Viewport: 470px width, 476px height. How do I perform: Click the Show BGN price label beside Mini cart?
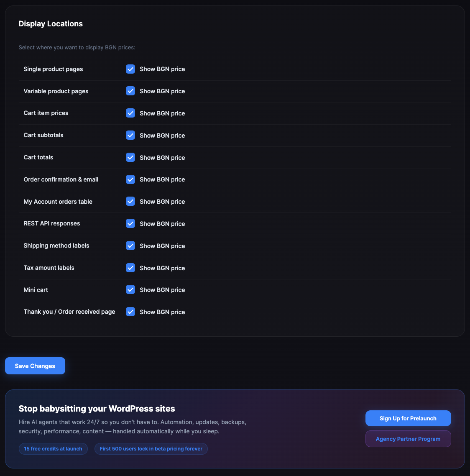(x=162, y=290)
